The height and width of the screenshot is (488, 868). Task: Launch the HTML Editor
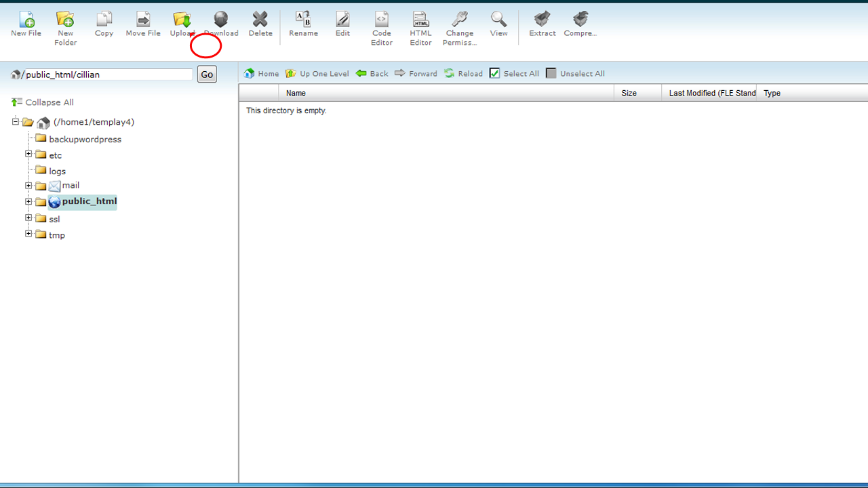tap(420, 19)
